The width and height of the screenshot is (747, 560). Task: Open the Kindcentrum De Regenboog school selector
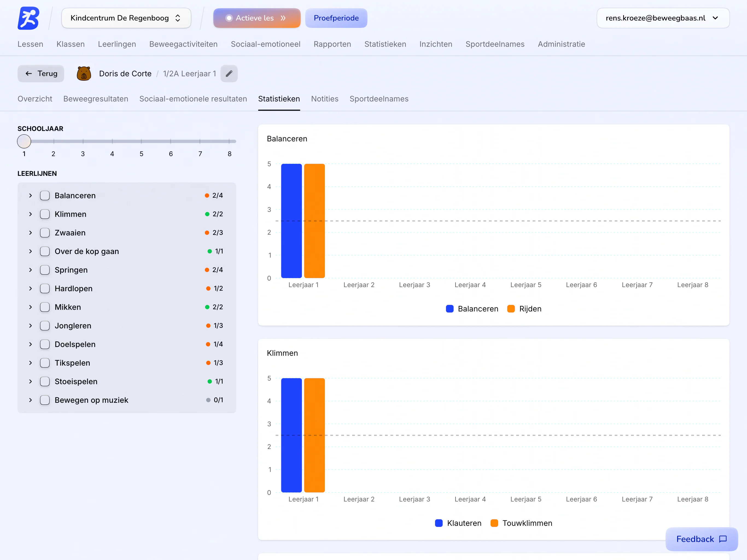click(x=126, y=18)
